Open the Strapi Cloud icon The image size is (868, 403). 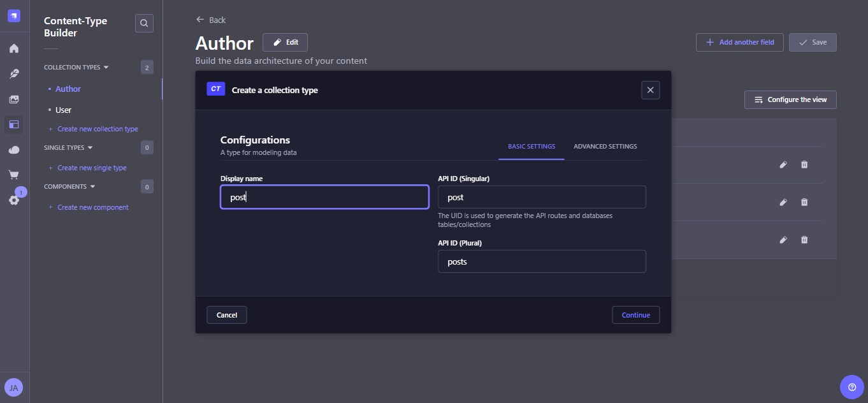(x=13, y=149)
